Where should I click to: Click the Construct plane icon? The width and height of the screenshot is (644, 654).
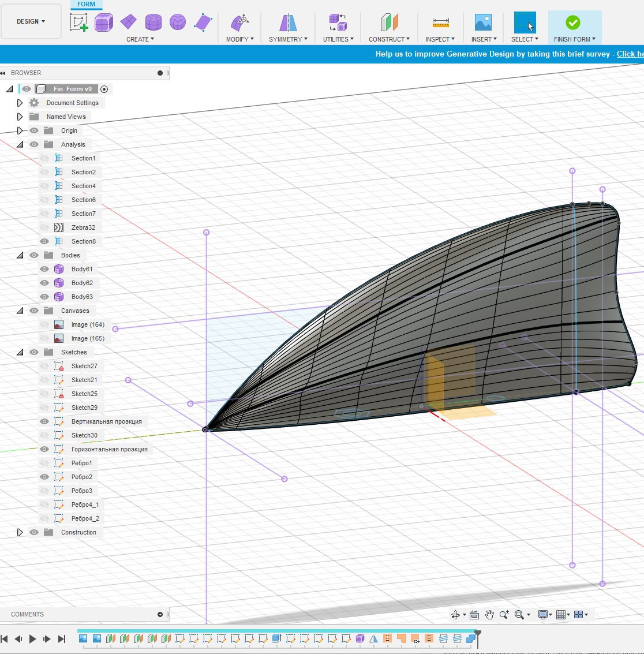[x=389, y=23]
